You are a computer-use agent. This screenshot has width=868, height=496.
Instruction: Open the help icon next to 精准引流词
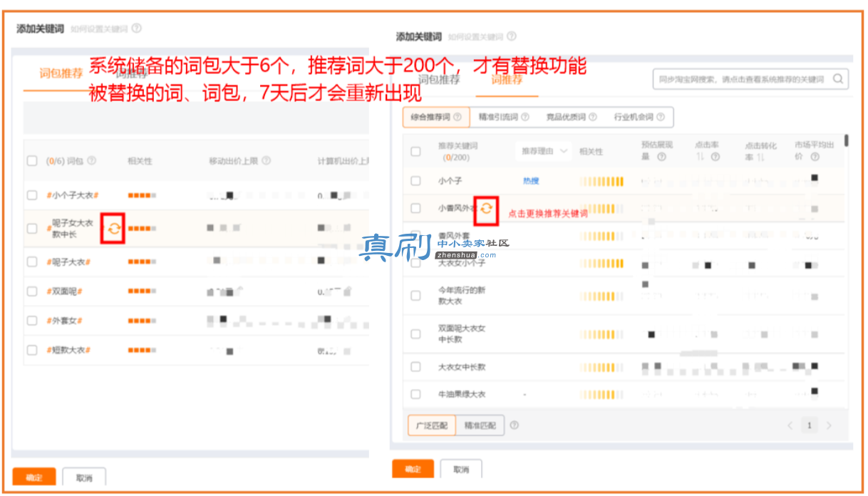(525, 117)
